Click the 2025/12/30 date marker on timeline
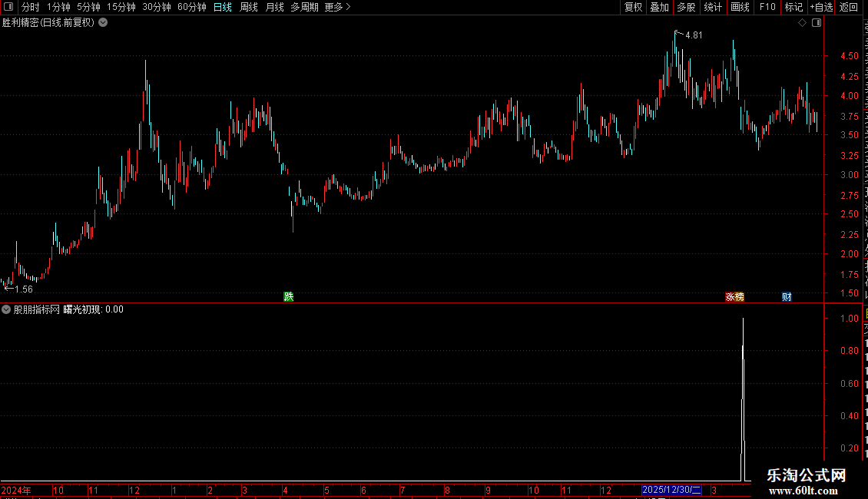This screenshot has width=868, height=499. (x=671, y=490)
